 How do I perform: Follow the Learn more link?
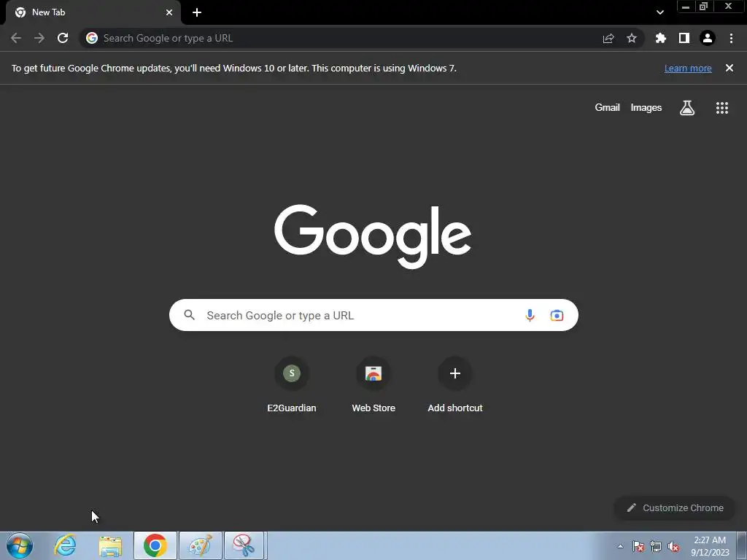click(x=688, y=68)
